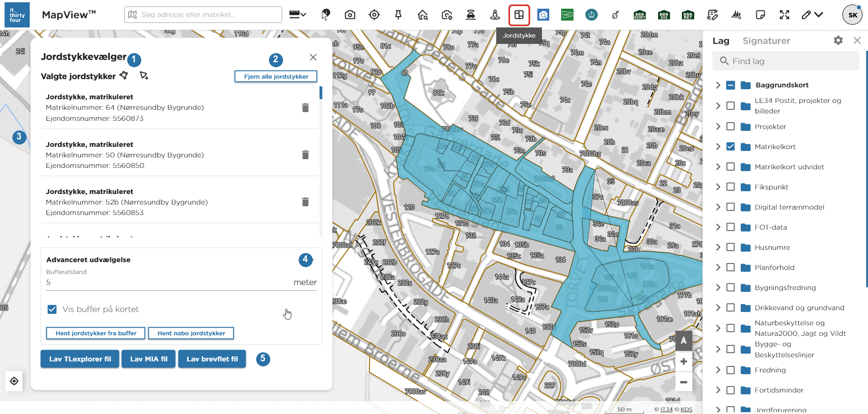This screenshot has height=414, width=868.
Task: Click the MAO green icon
Action: (567, 15)
